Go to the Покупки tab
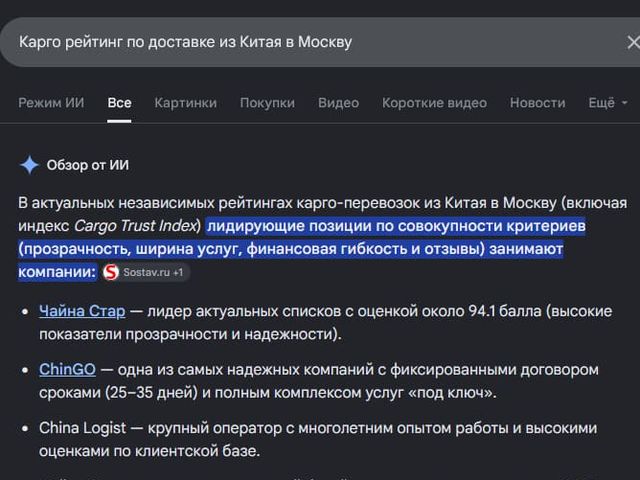Screen dimensions: 640x480 [267, 102]
